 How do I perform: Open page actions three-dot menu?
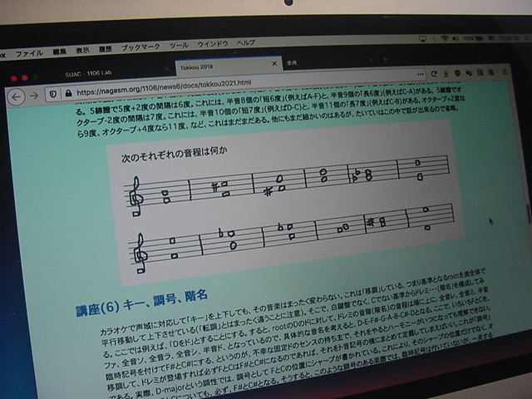(x=421, y=74)
